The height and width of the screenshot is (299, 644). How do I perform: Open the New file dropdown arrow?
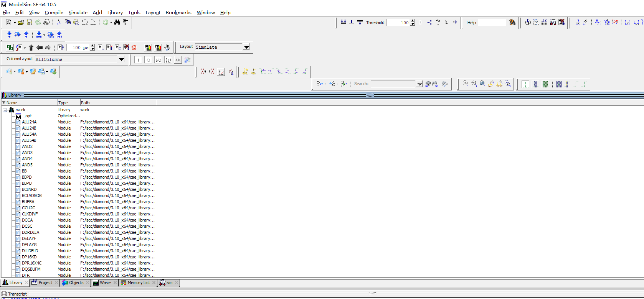point(15,23)
